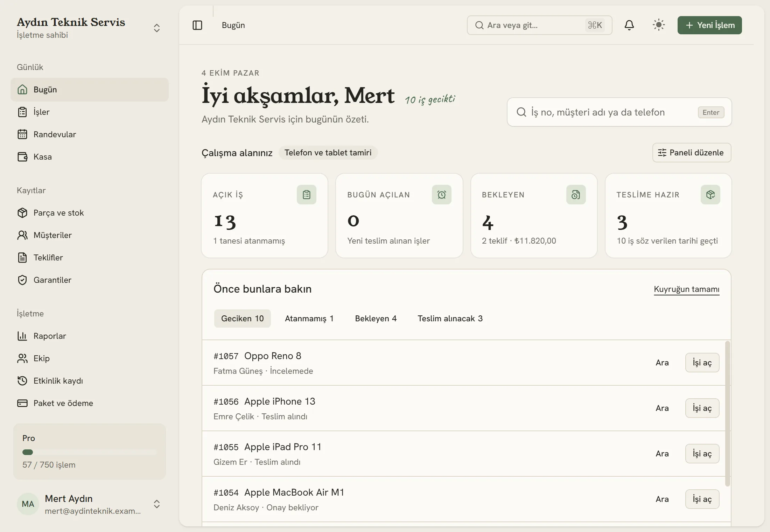Click the 10 iş gecikti note

[x=430, y=99]
